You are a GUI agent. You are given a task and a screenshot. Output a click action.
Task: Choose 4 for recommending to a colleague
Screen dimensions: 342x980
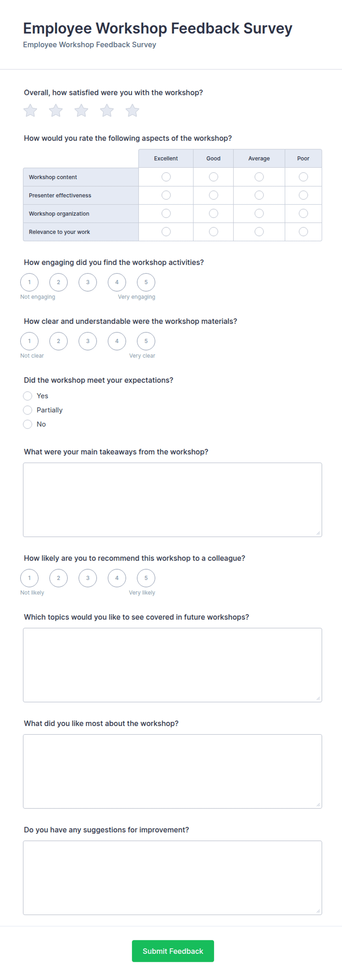tap(117, 578)
